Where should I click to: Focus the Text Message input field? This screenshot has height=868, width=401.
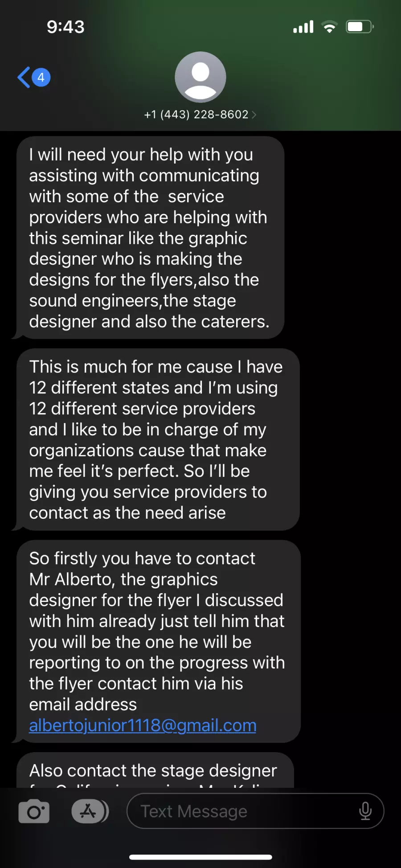(x=241, y=811)
